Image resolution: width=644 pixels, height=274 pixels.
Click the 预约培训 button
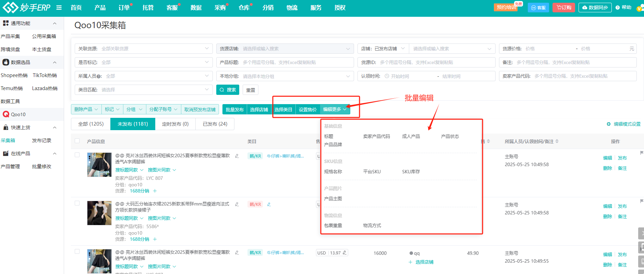506,7
